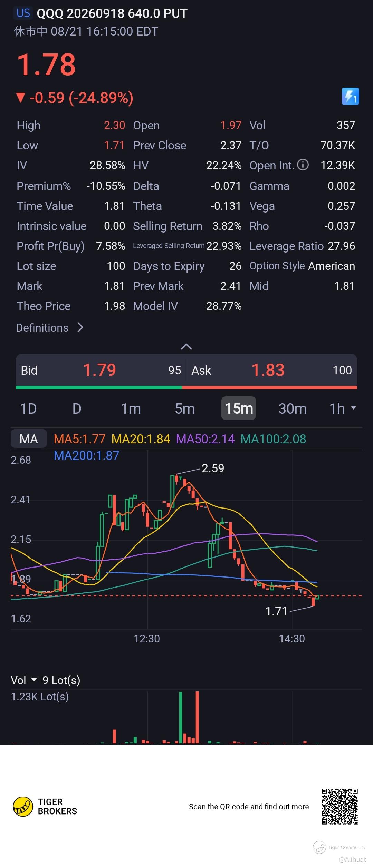Select the 15m timeframe tab
The width and height of the screenshot is (373, 868).
point(239,408)
